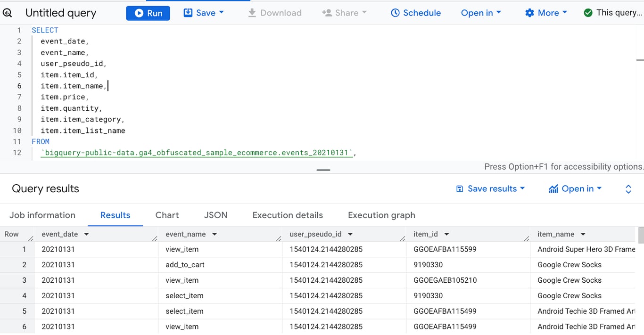Click resize handle of Row column header
The height and width of the screenshot is (335, 644).
tap(31, 239)
